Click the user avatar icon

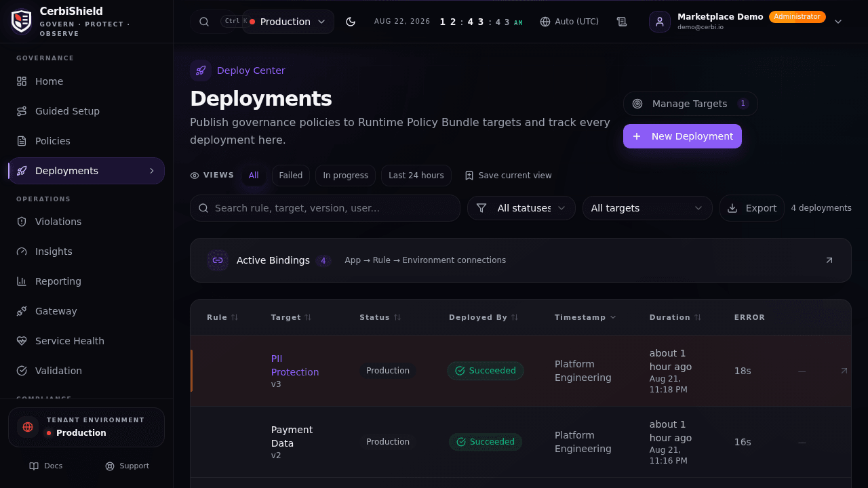pos(660,22)
